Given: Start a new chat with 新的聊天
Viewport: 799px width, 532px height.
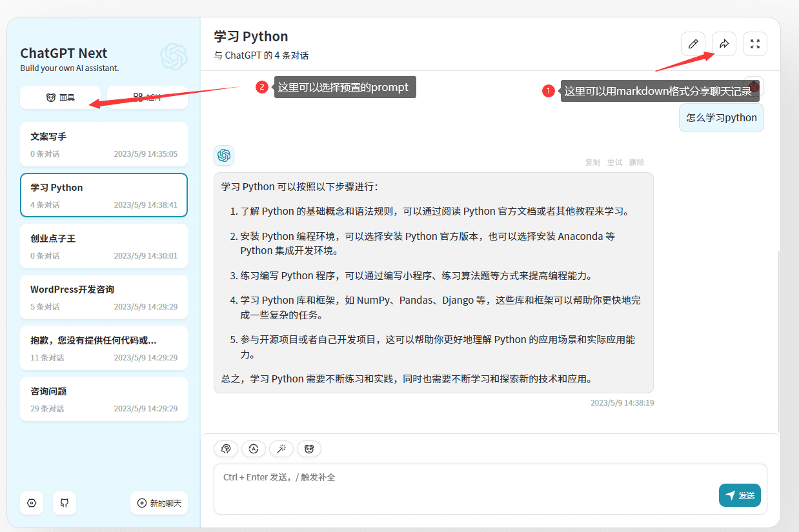Looking at the screenshot, I should coord(159,503).
